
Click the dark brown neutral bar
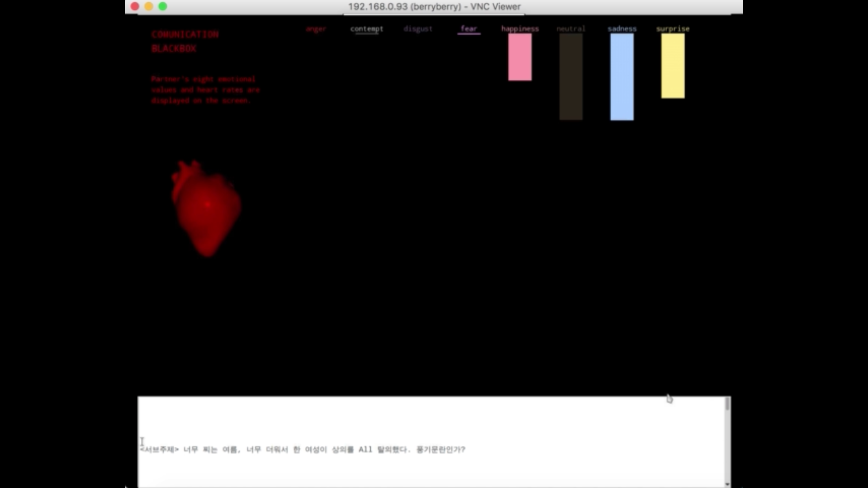click(x=571, y=77)
